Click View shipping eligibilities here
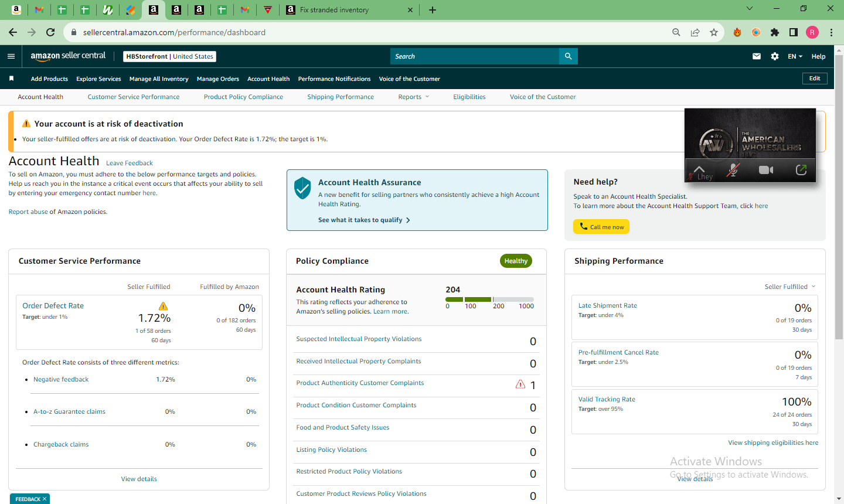 [x=773, y=442]
